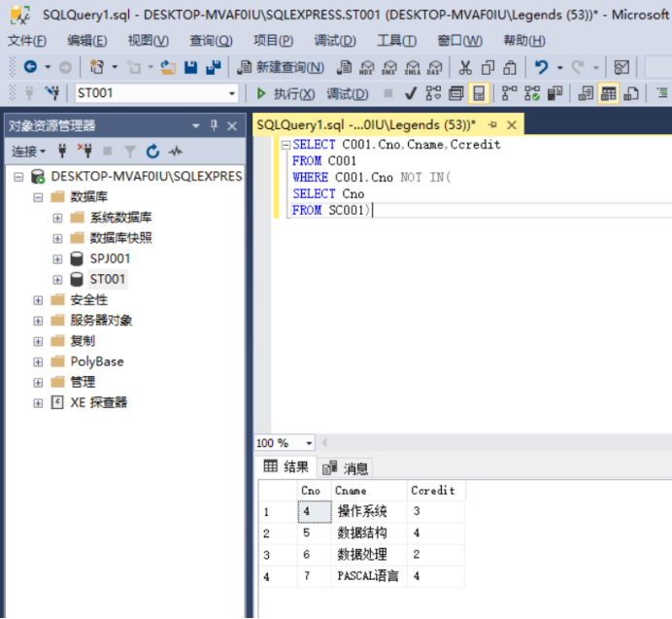This screenshot has width=672, height=619.
Task: Collapse the DESKTOP-MVAF0IU\SQLEXPRESS server node
Action: 18,177
